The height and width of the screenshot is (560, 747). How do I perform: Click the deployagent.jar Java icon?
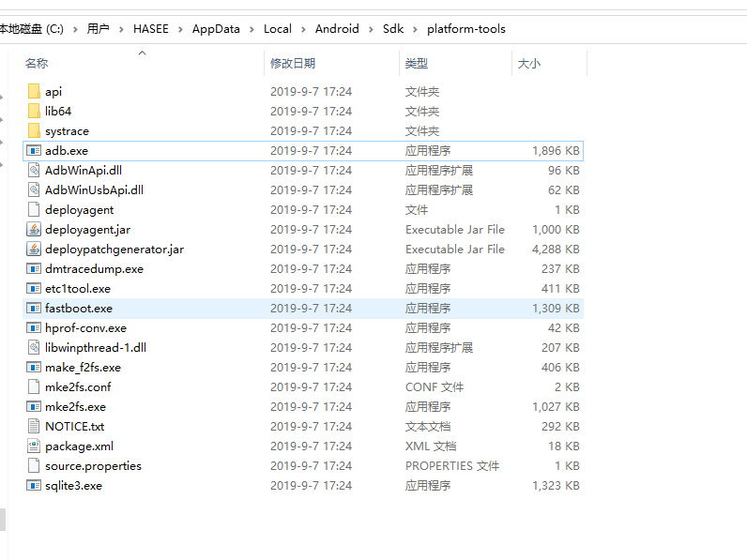[x=34, y=230]
